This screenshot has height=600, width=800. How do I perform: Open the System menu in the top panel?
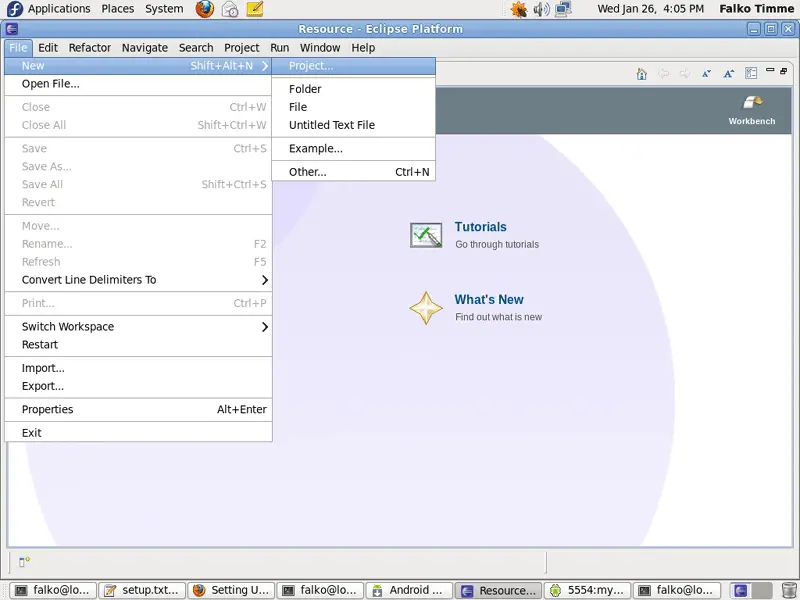164,9
